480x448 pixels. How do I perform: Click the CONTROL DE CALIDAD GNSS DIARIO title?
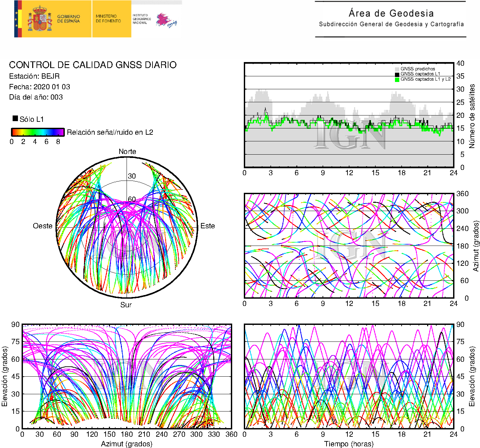(x=93, y=65)
